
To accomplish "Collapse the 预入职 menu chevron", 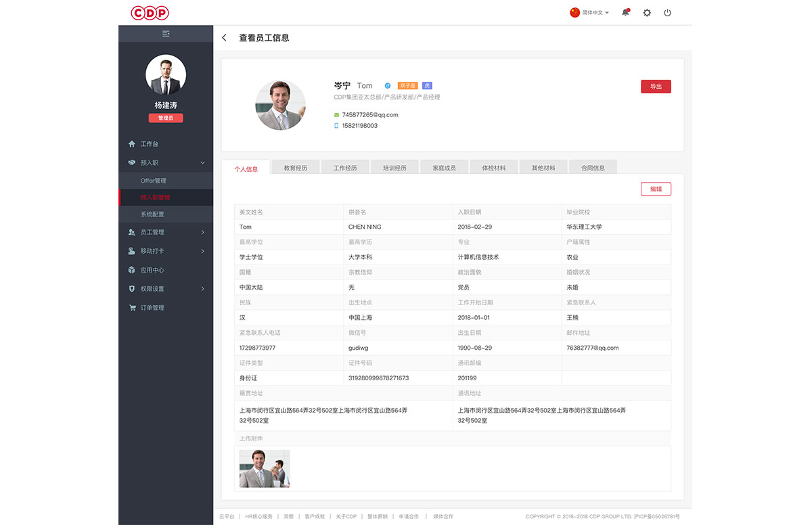I will point(202,162).
